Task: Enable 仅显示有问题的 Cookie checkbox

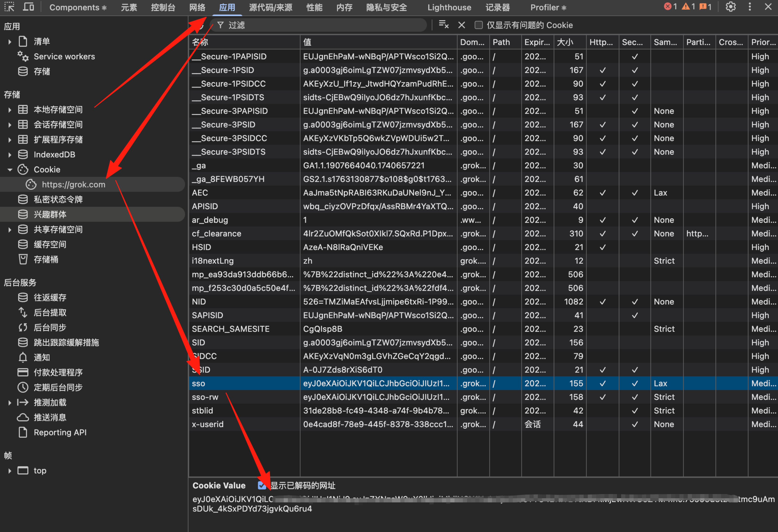Action: [x=478, y=25]
